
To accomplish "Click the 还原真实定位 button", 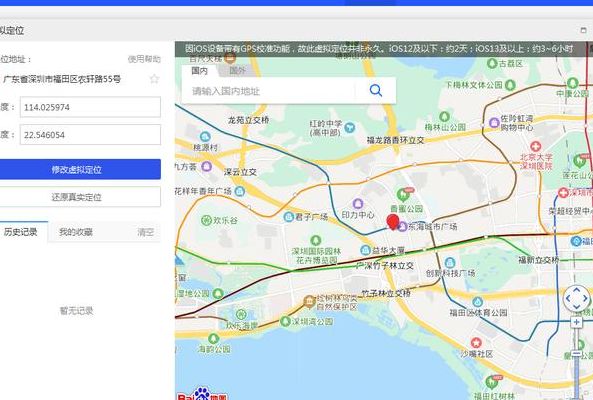I will click(80, 197).
